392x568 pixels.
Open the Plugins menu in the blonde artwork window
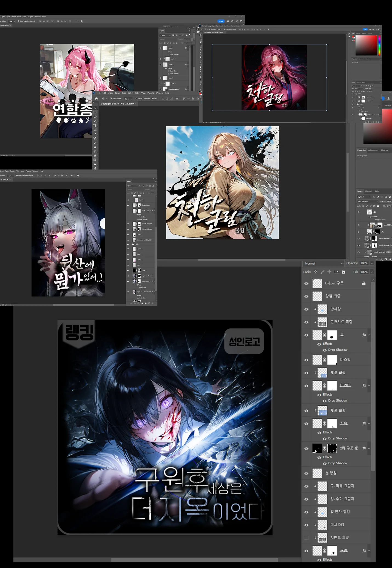[x=151, y=93]
